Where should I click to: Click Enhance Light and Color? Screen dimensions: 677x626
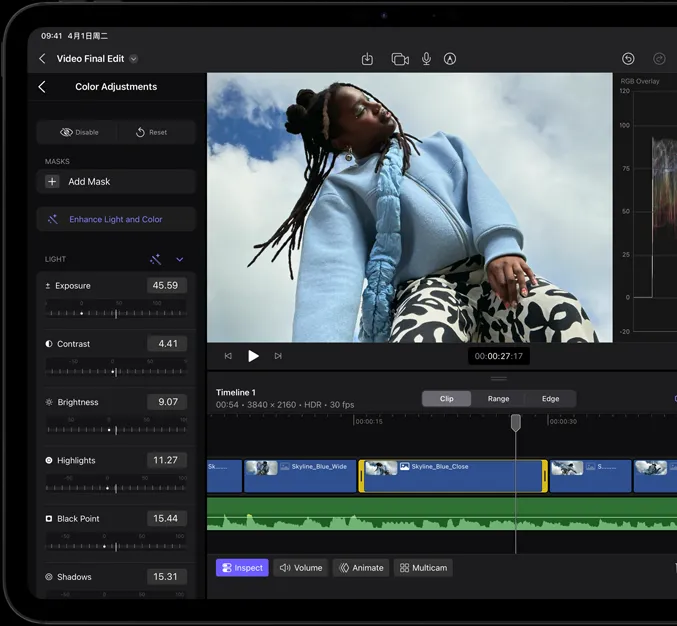point(116,219)
